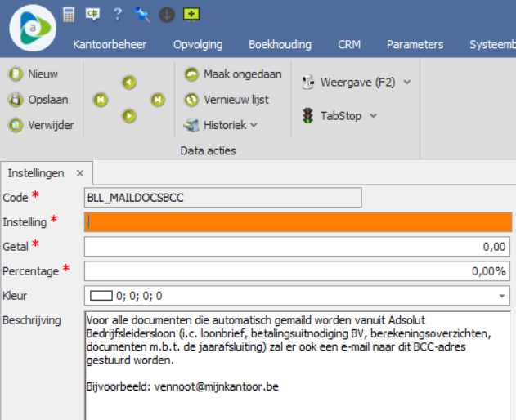This screenshot has width=516, height=420.
Task: Click the C# script icon
Action: coord(92,14)
